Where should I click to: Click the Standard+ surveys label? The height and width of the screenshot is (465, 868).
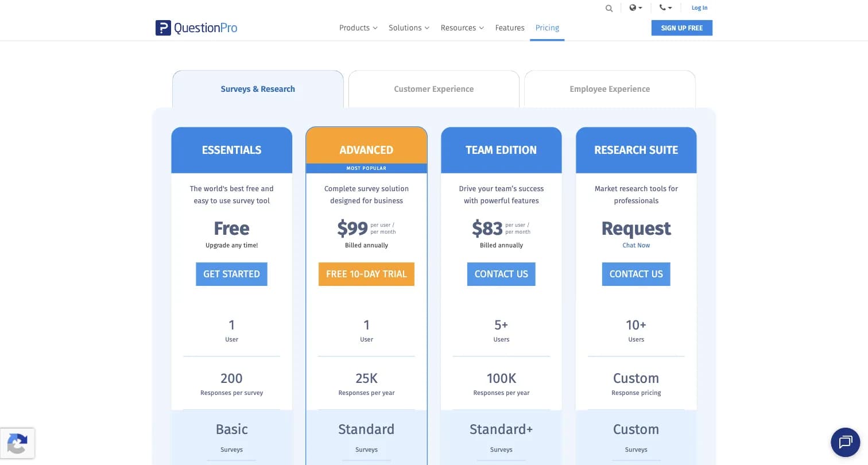[x=501, y=429]
